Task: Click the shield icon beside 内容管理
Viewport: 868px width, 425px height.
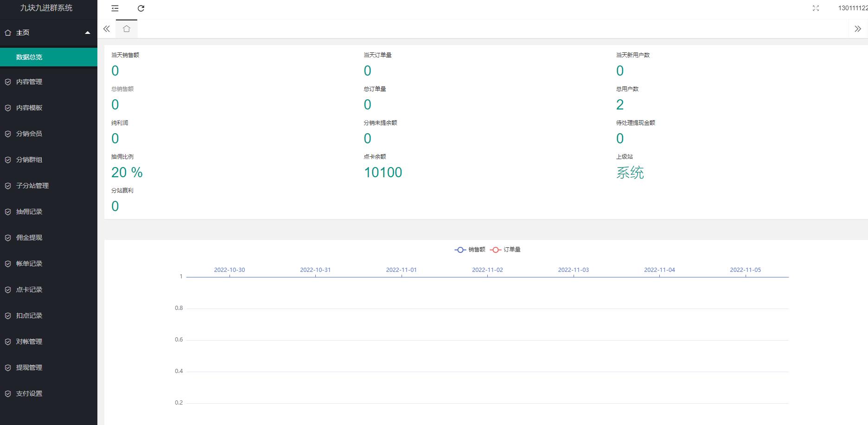Action: pos(8,82)
